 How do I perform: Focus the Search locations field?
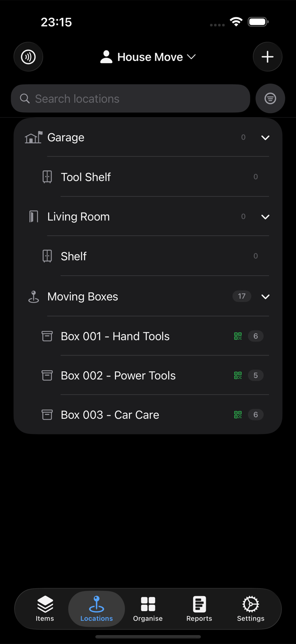pos(131,99)
